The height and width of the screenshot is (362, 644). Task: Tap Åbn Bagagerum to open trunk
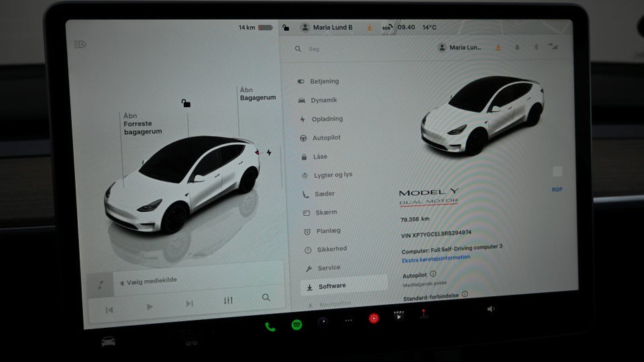coord(258,94)
